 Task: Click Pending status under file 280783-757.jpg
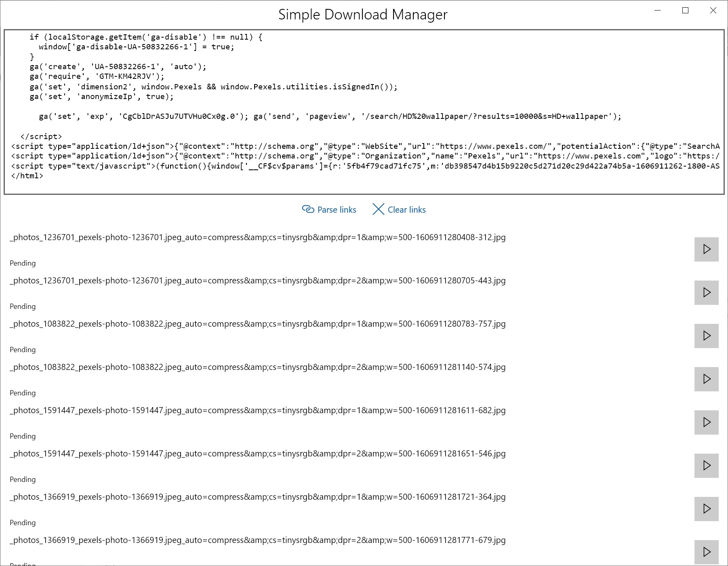[x=23, y=350]
